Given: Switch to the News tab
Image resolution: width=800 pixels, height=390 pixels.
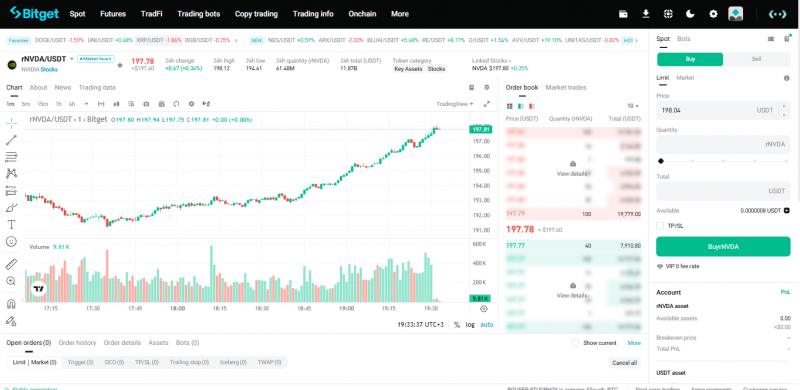Looking at the screenshot, I should pyautogui.click(x=63, y=87).
